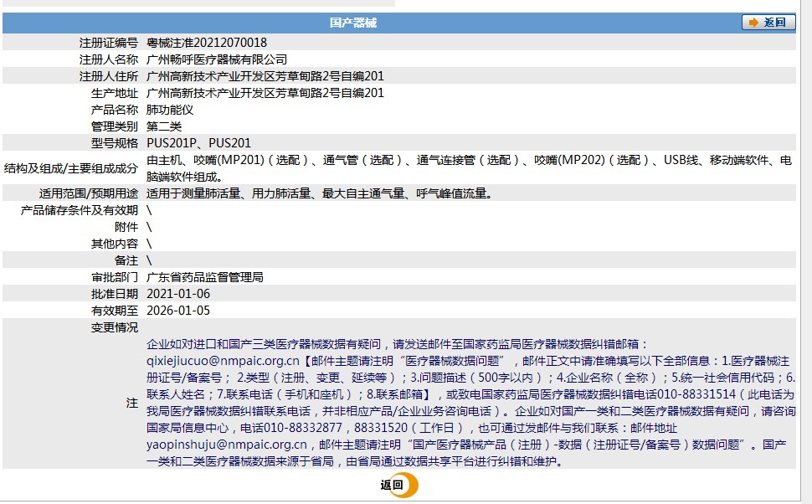The height and width of the screenshot is (504, 812).
Task: Select registration number 粤械注准20212070018
Action: click(207, 43)
